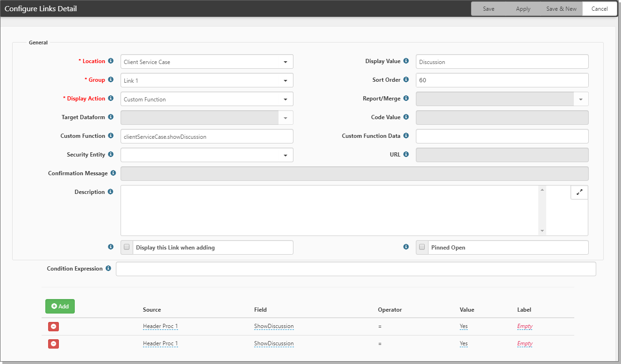Image resolution: width=621 pixels, height=364 pixels.
Task: Click the info icon next to Sort Order
Action: (x=406, y=80)
